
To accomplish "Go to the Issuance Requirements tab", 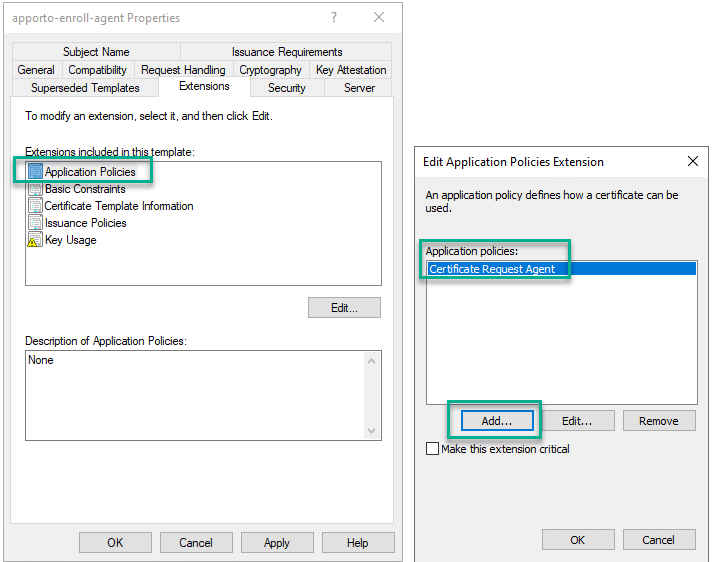I will [287, 52].
